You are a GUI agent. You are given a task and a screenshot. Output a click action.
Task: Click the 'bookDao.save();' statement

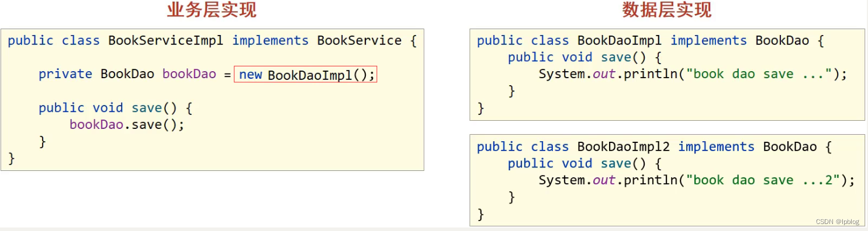point(127,125)
